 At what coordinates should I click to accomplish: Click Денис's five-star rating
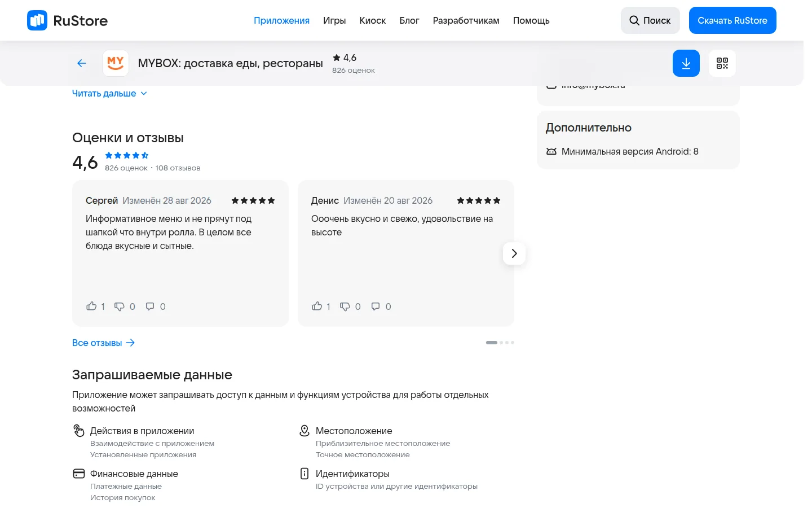tap(479, 200)
